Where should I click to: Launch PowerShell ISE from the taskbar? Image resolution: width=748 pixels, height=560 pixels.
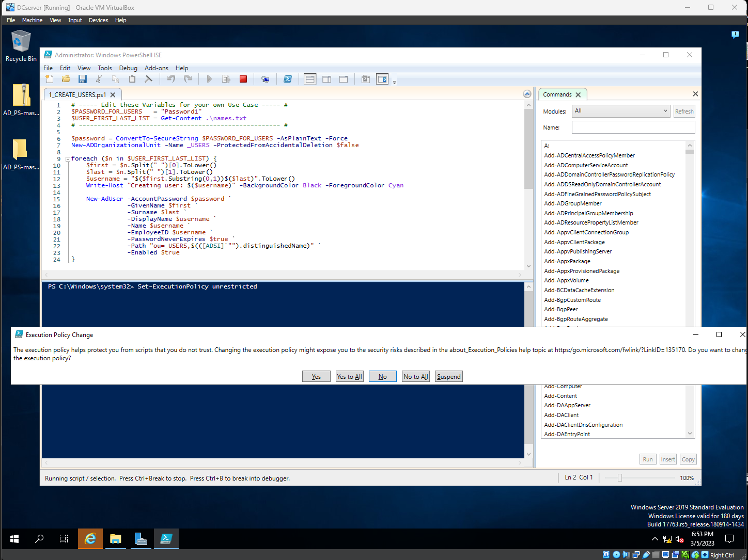(x=166, y=539)
